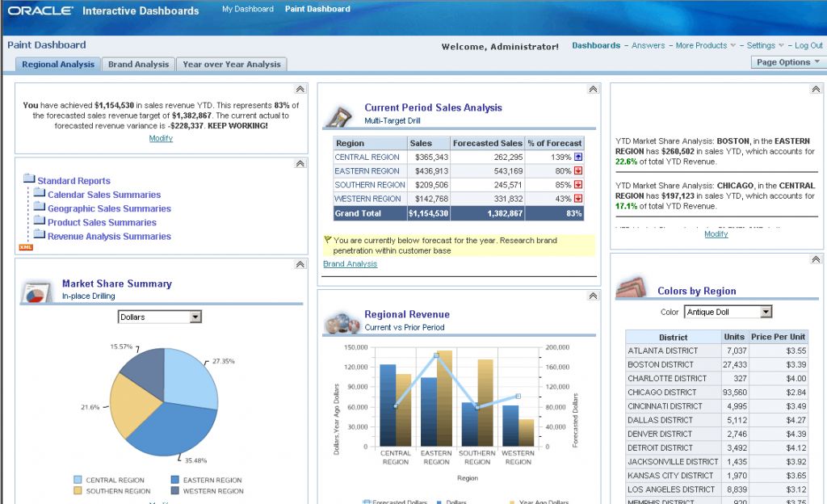Collapse the YTD Market Share Analysis section
The image size is (827, 504).
[x=816, y=89]
